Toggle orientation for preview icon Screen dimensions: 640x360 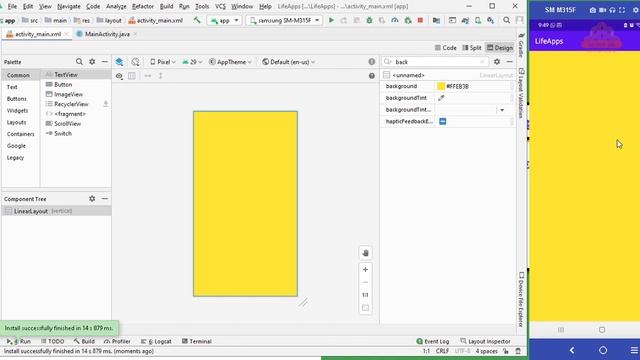135,62
